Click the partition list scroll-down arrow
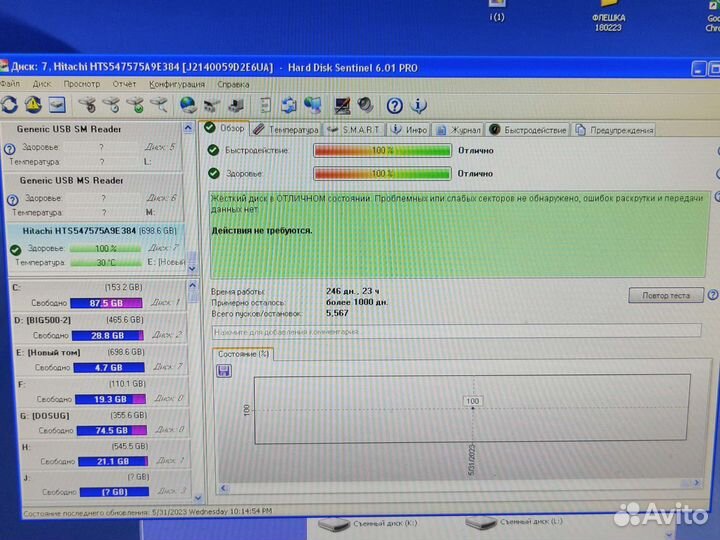The height and width of the screenshot is (540, 720). pyautogui.click(x=198, y=497)
